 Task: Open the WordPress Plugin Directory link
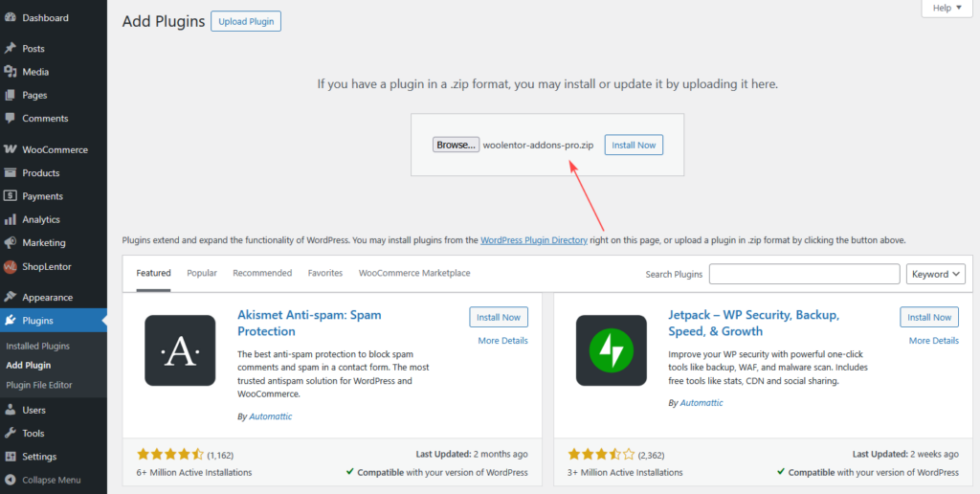(x=533, y=240)
